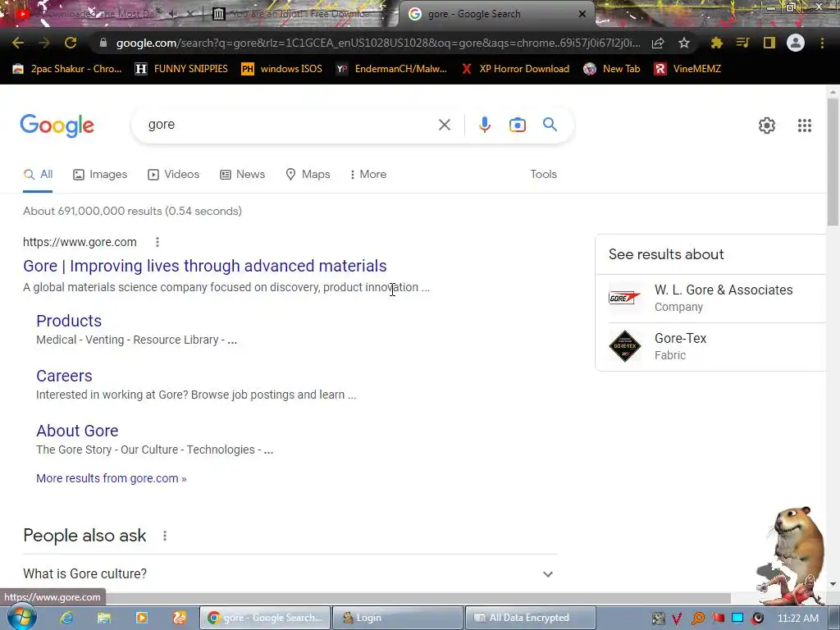840x630 pixels.
Task: Search by image with the camera icon
Action: pyautogui.click(x=518, y=125)
